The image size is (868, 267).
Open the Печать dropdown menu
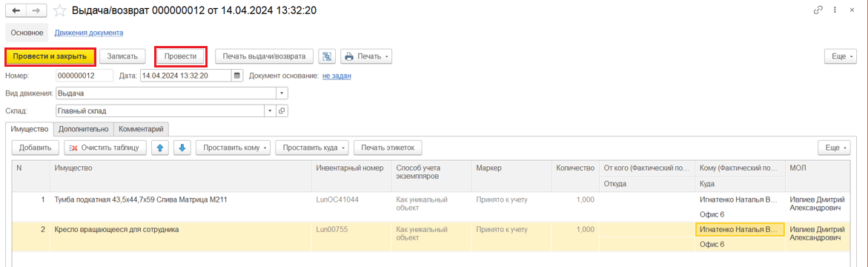click(x=366, y=56)
